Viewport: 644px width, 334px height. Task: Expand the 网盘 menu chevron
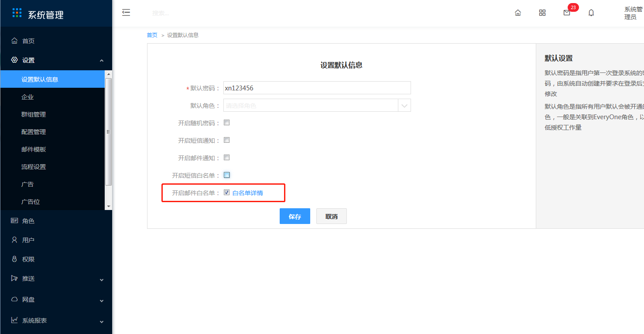[x=102, y=301]
